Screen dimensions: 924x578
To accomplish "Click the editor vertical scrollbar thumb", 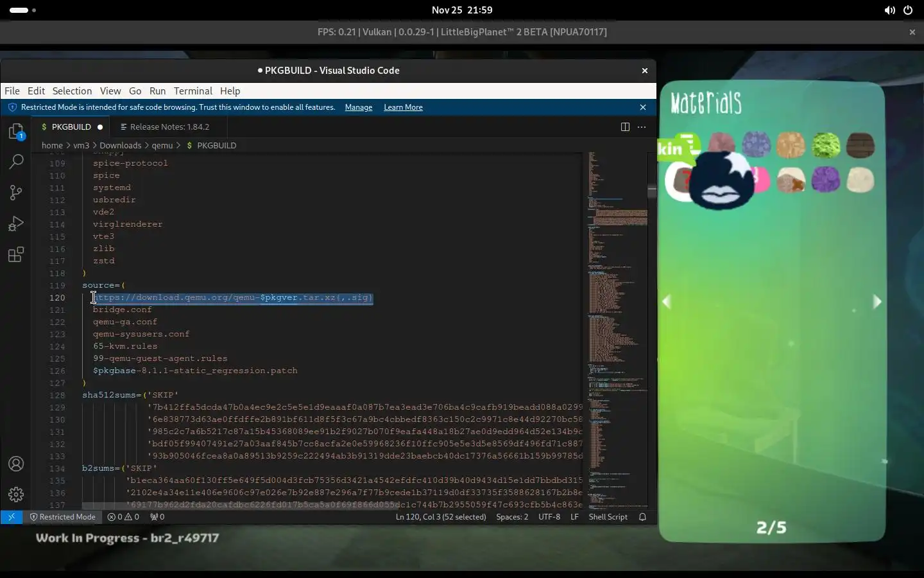I will click(652, 190).
